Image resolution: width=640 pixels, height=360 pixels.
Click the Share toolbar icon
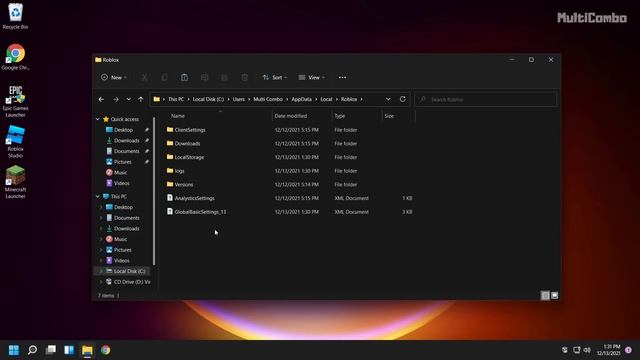(x=224, y=78)
